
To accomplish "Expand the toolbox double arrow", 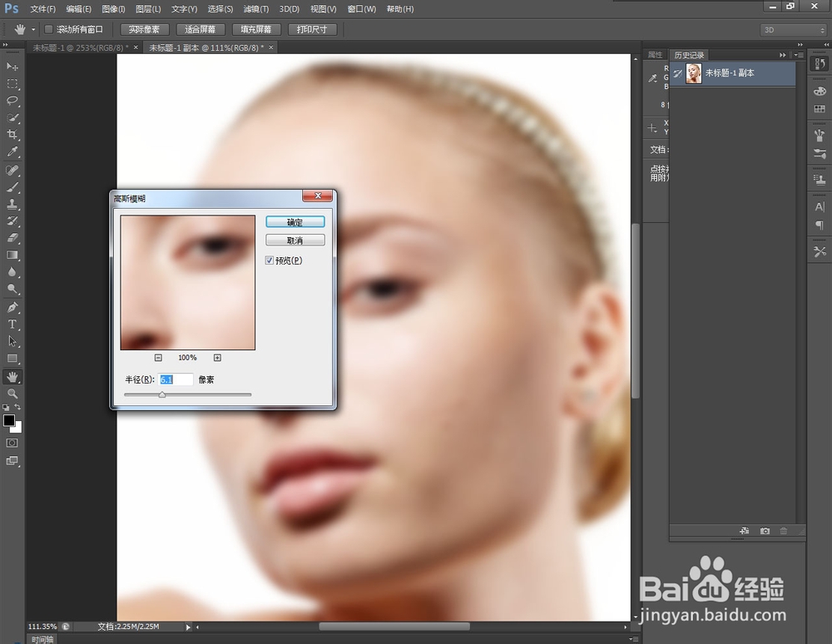I will pyautogui.click(x=5, y=45).
